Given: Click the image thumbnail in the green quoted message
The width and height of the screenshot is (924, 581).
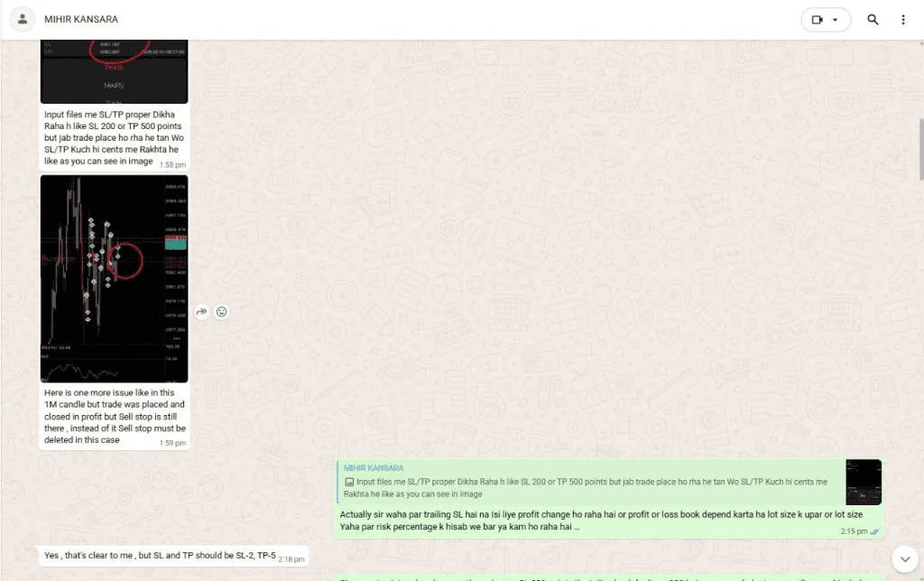Looking at the screenshot, I should click(864, 482).
